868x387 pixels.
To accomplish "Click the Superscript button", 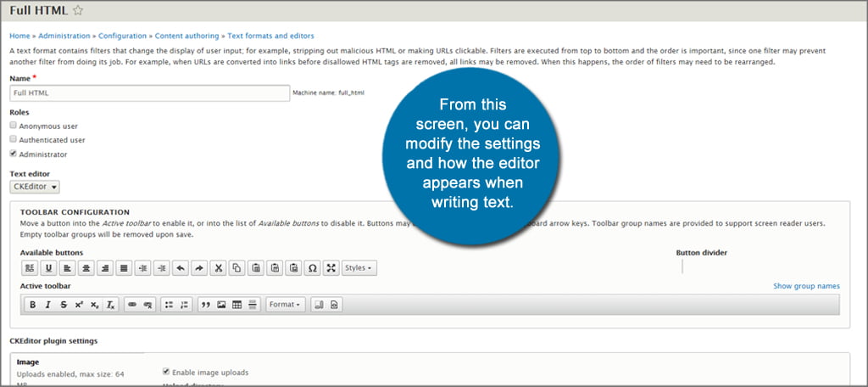I will [79, 305].
